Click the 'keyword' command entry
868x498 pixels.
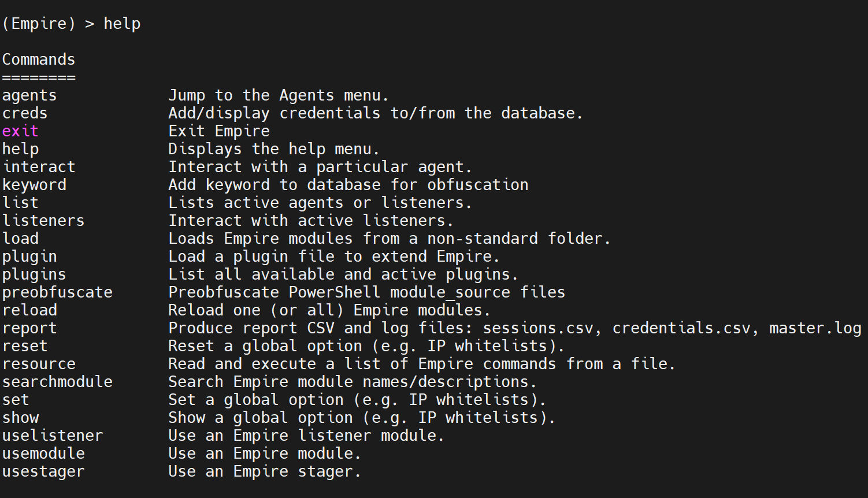tap(34, 185)
